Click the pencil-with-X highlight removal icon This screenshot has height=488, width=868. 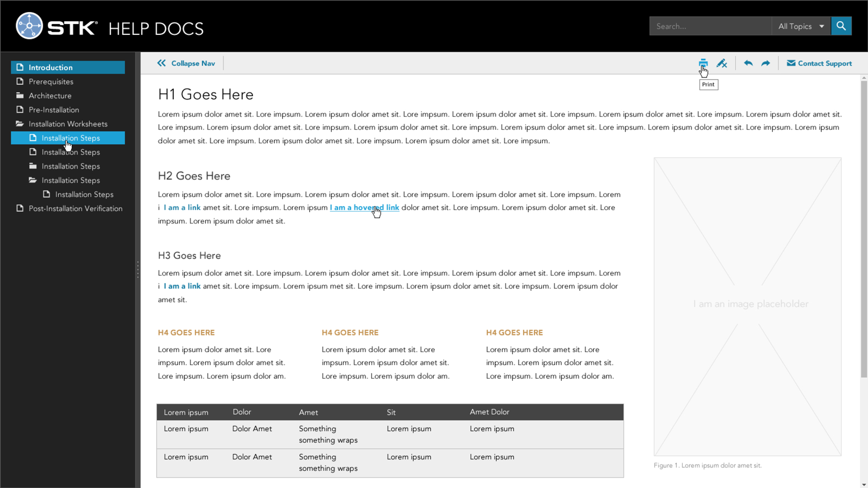pos(722,63)
